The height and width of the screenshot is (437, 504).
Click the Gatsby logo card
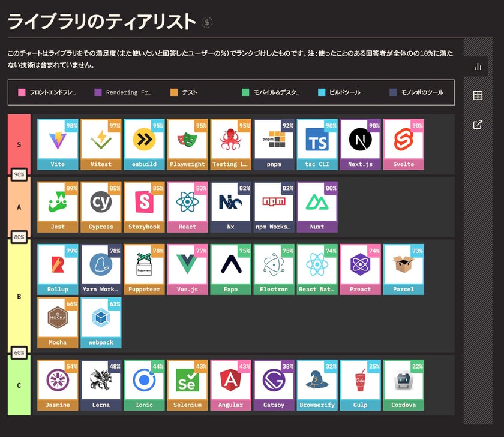[x=274, y=385]
